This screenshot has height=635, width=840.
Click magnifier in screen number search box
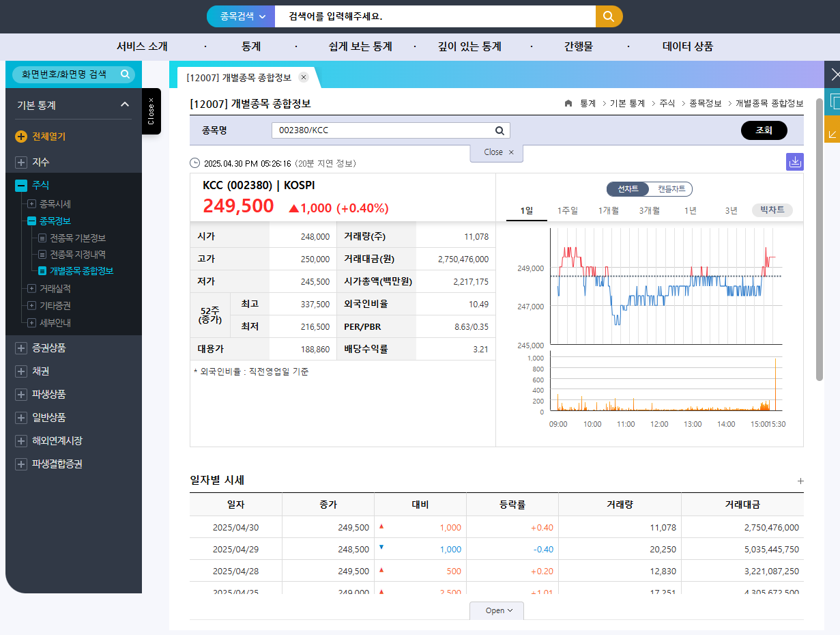tap(126, 74)
